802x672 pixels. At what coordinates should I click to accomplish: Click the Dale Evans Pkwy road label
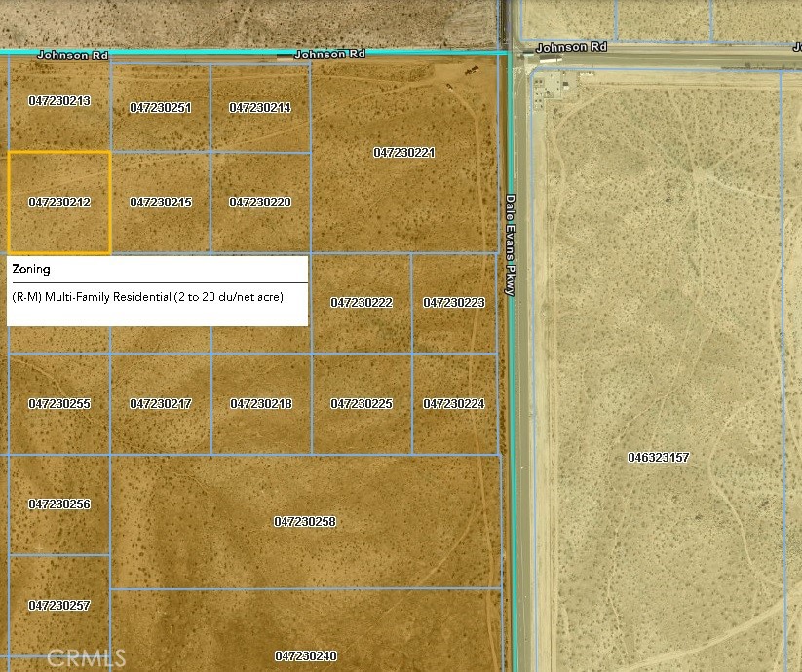510,244
